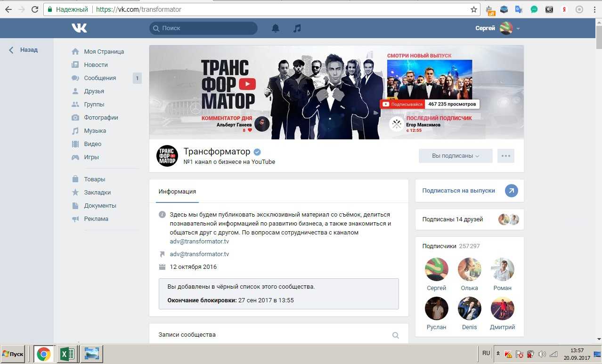Bookmark this page with the star icon
The width and height of the screenshot is (602, 364).
[474, 9]
